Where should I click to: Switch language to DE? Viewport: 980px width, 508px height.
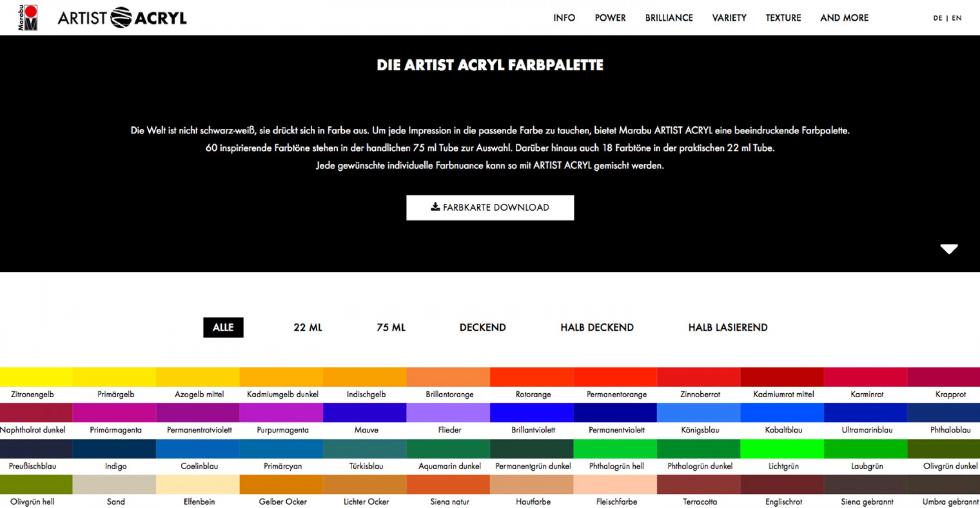(937, 18)
